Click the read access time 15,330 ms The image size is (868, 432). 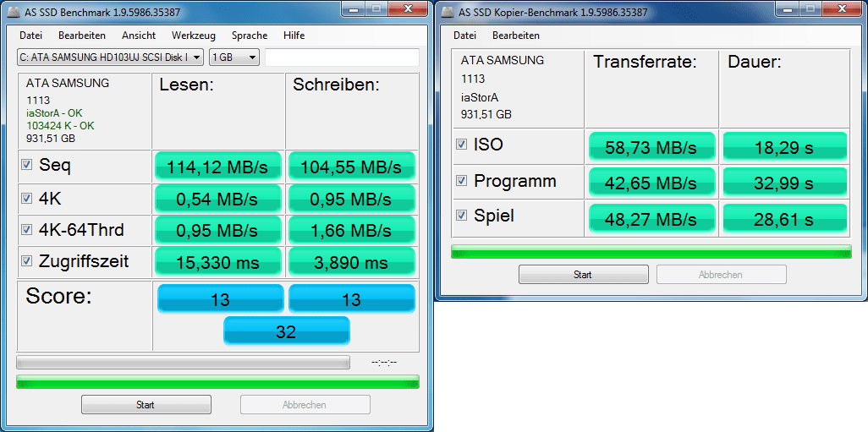tap(218, 261)
